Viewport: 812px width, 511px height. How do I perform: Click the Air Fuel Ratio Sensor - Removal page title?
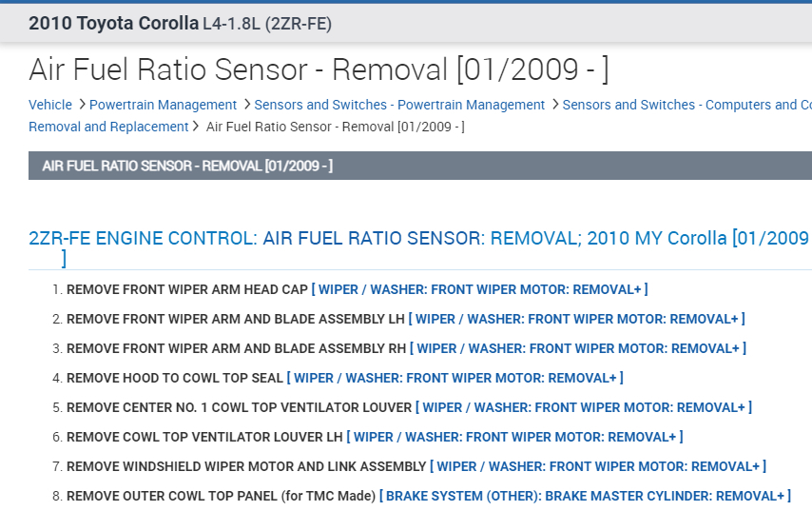tap(319, 69)
